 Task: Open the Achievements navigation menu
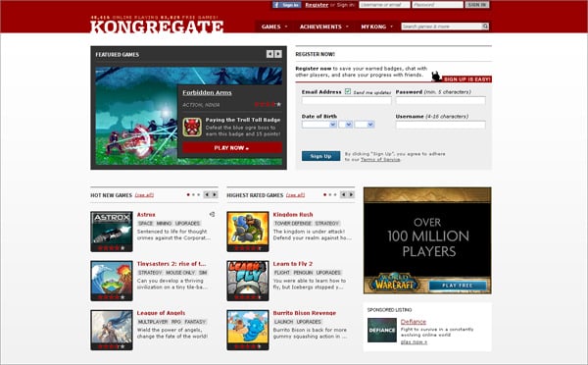pyautogui.click(x=323, y=26)
